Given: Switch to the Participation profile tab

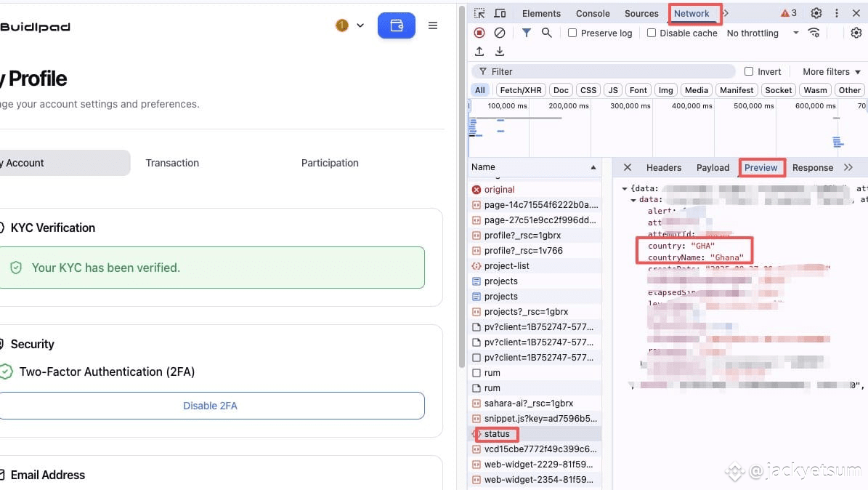Looking at the screenshot, I should click(330, 163).
